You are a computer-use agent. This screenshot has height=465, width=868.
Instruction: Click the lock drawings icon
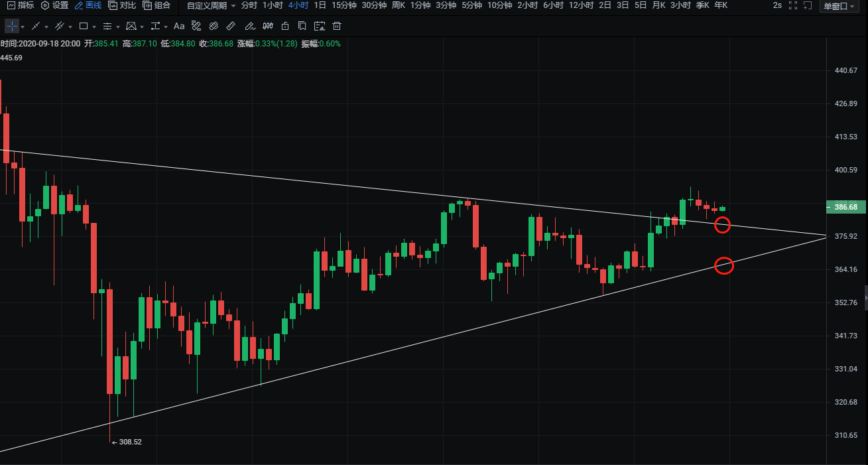pyautogui.click(x=284, y=27)
